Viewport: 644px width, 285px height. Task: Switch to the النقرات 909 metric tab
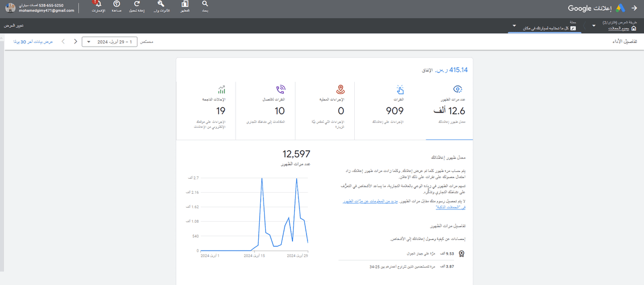384,109
